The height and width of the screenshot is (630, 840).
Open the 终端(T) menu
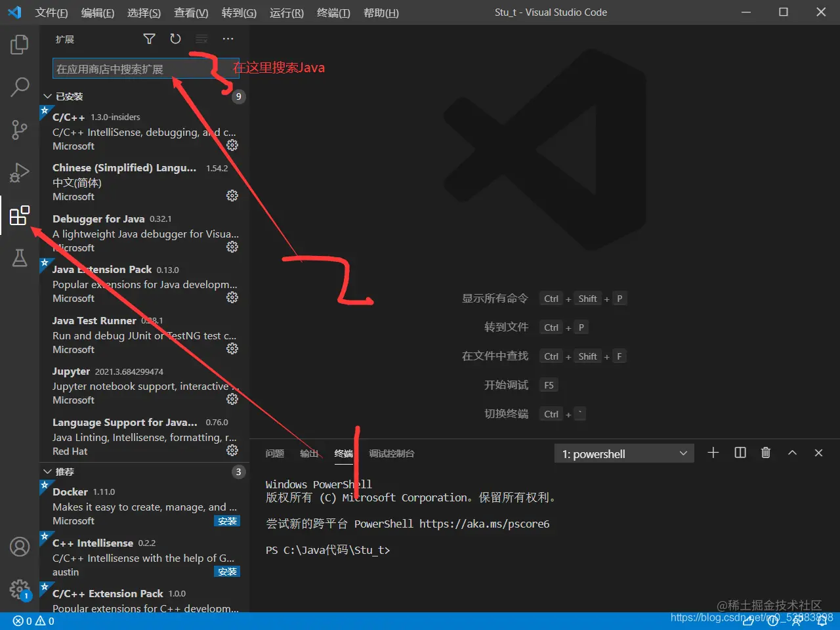coord(333,12)
